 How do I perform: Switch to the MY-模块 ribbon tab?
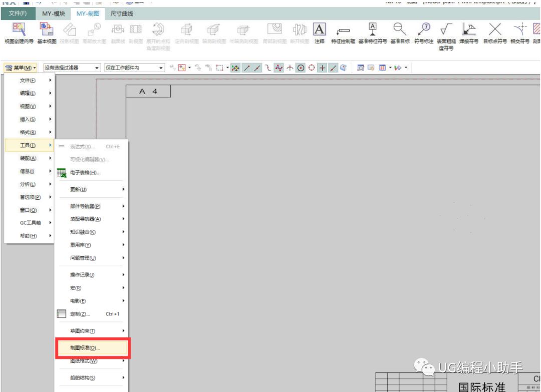(54, 14)
